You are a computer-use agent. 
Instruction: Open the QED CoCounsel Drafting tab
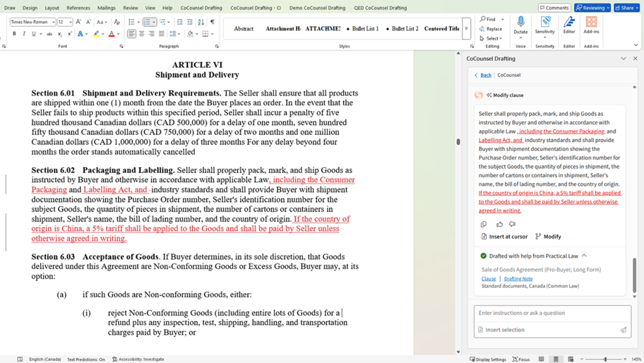(x=380, y=8)
